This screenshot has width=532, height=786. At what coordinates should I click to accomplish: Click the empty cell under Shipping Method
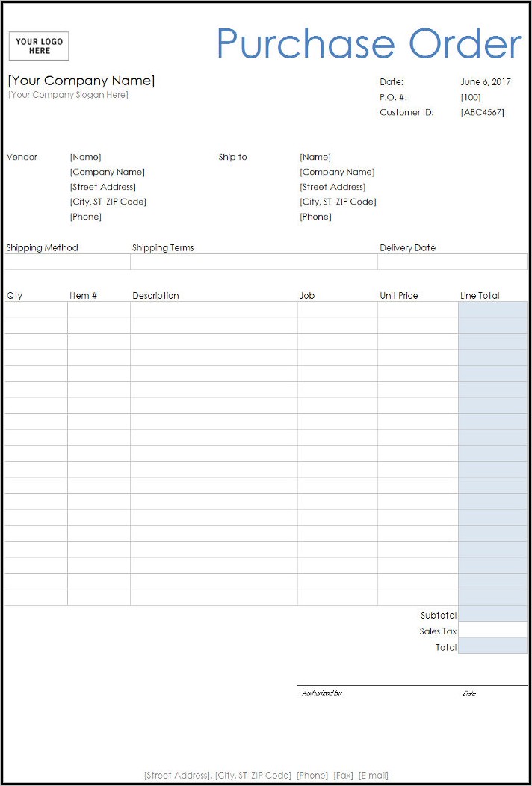point(67,262)
